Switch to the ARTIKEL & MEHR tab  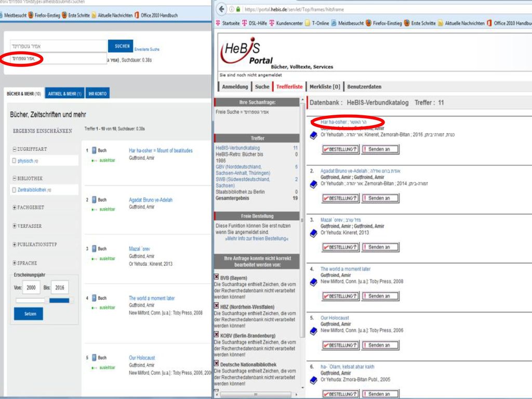click(x=65, y=94)
